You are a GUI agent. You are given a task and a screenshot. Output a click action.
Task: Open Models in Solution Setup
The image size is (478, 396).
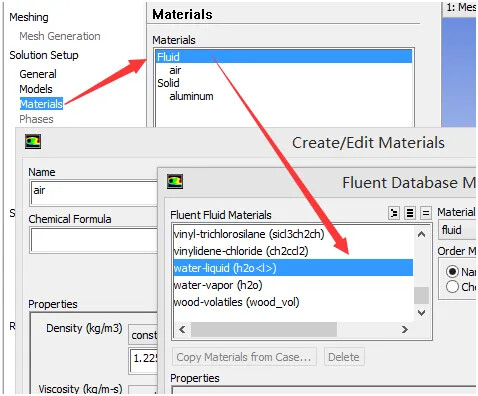36,89
